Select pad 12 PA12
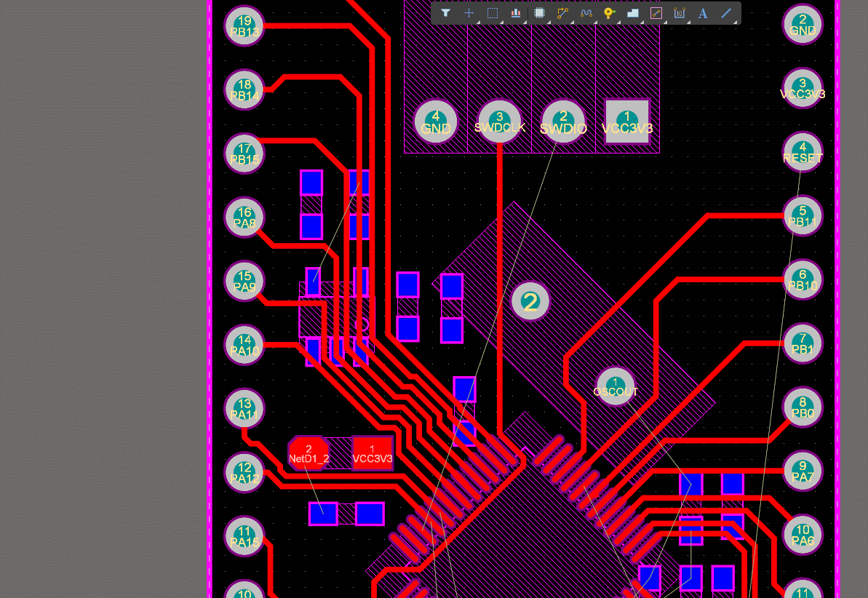This screenshot has width=868, height=598. click(x=244, y=472)
